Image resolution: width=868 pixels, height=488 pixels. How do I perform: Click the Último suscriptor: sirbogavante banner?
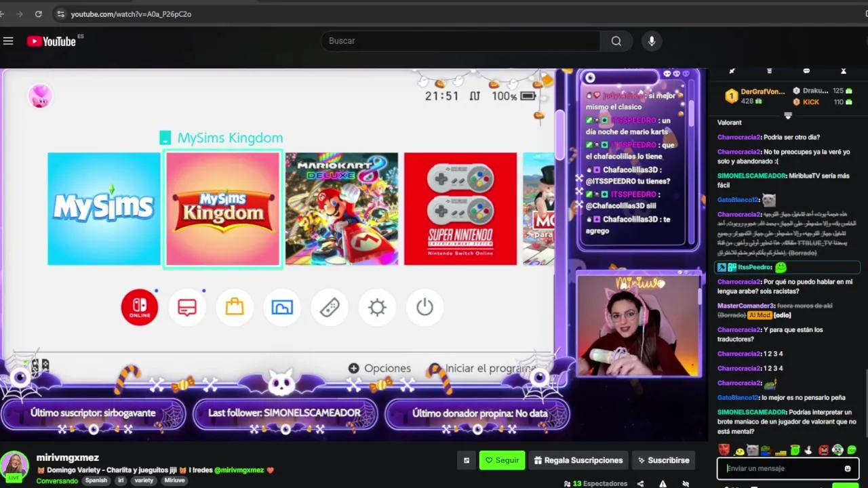[x=93, y=413]
